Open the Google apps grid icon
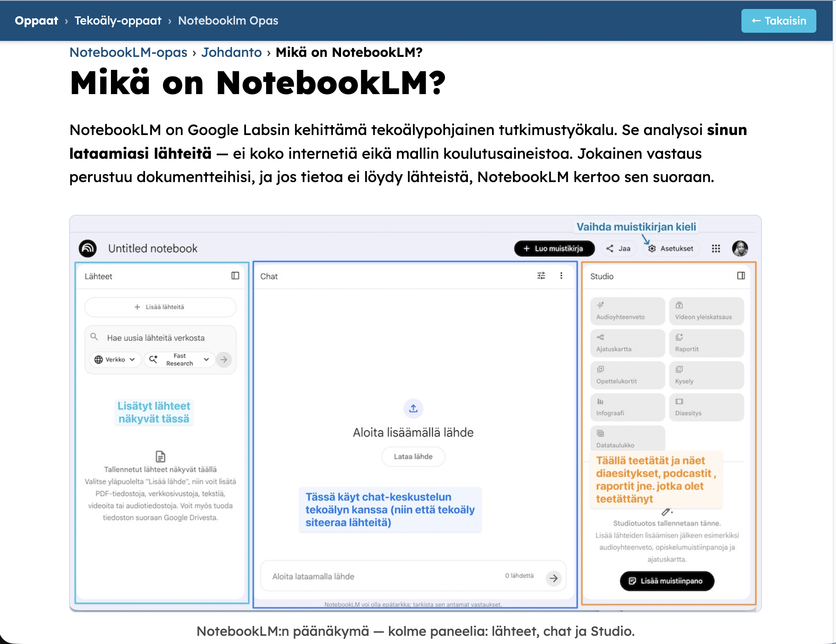Screen dimensions: 836x644 (716, 248)
